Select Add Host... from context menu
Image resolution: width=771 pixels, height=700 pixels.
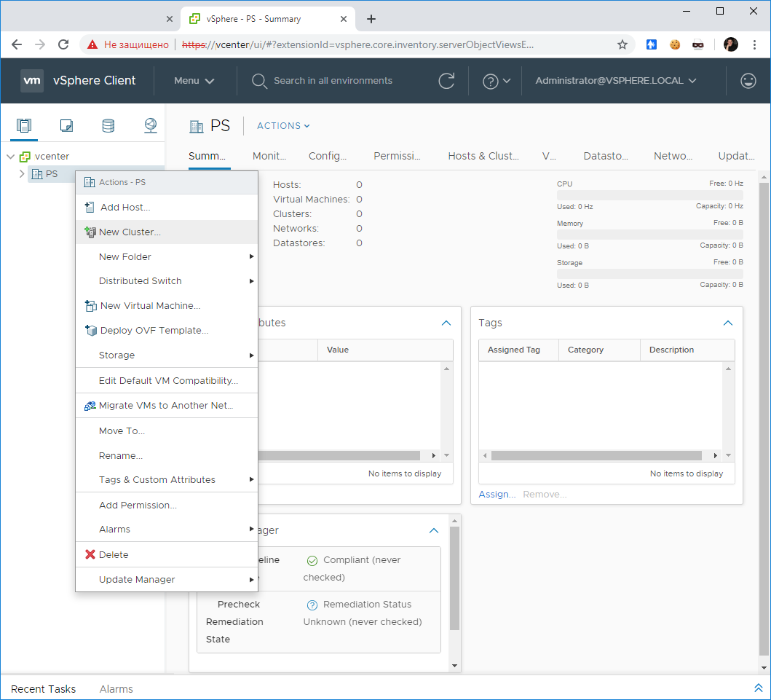[x=167, y=207]
